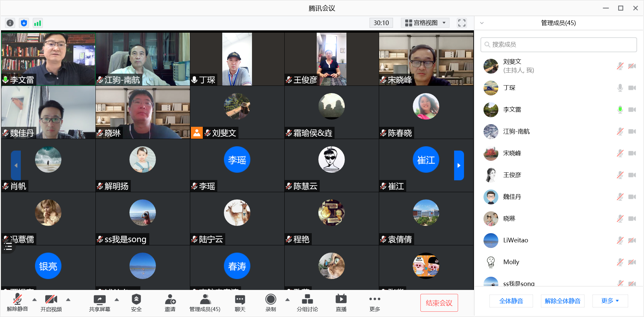
Task: Open the chat (聊天) panel
Action: [240, 303]
